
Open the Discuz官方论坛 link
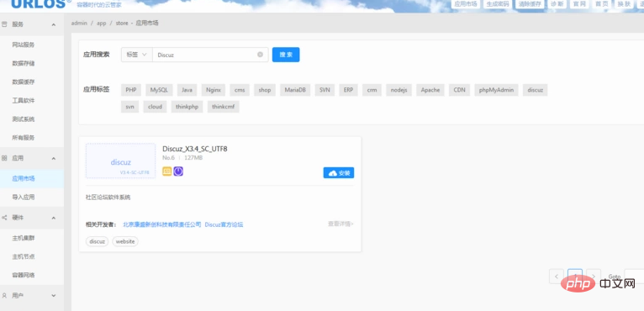pos(224,224)
